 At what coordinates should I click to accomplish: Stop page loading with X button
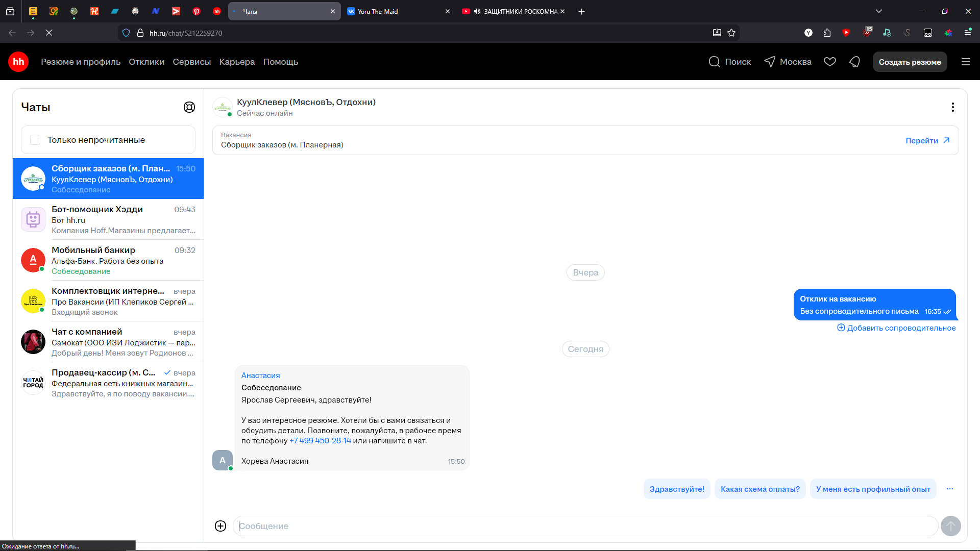point(49,33)
